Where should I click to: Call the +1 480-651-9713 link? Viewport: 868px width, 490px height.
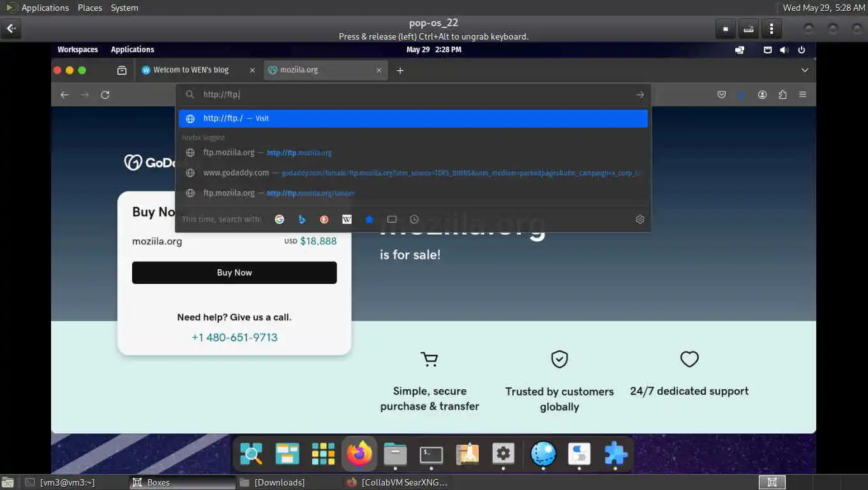coord(234,338)
